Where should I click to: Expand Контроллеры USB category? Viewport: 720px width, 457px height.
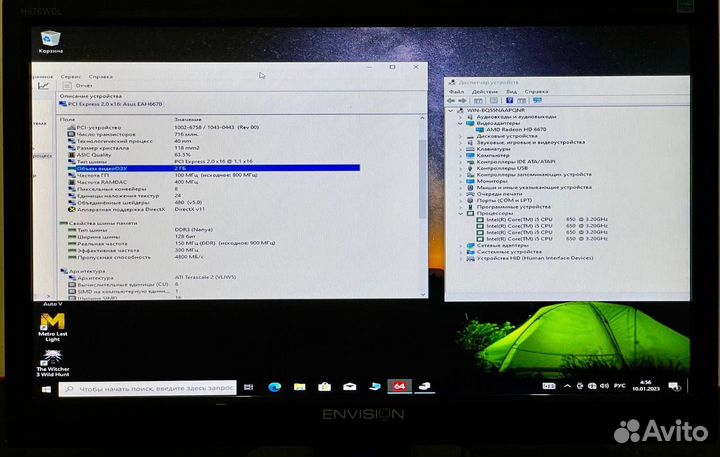click(x=461, y=169)
